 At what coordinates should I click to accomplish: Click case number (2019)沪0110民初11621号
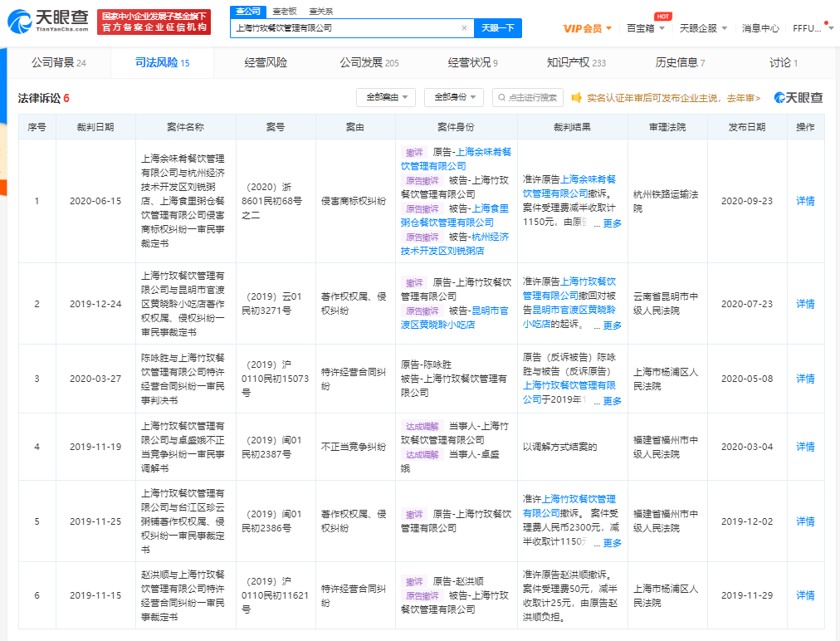click(x=275, y=595)
